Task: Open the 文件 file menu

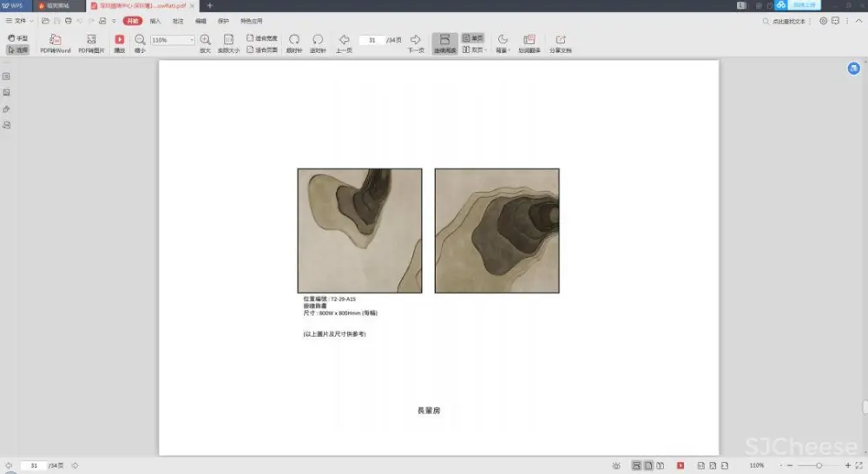Action: click(19, 21)
